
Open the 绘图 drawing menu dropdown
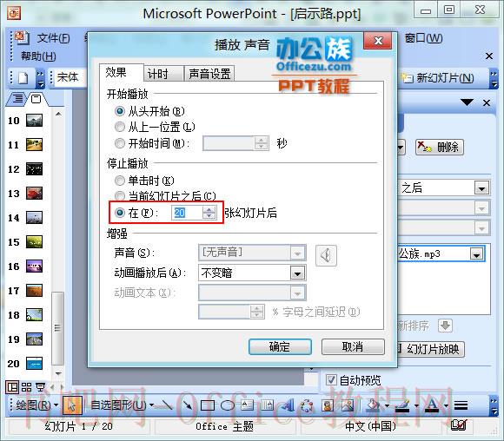(x=36, y=405)
